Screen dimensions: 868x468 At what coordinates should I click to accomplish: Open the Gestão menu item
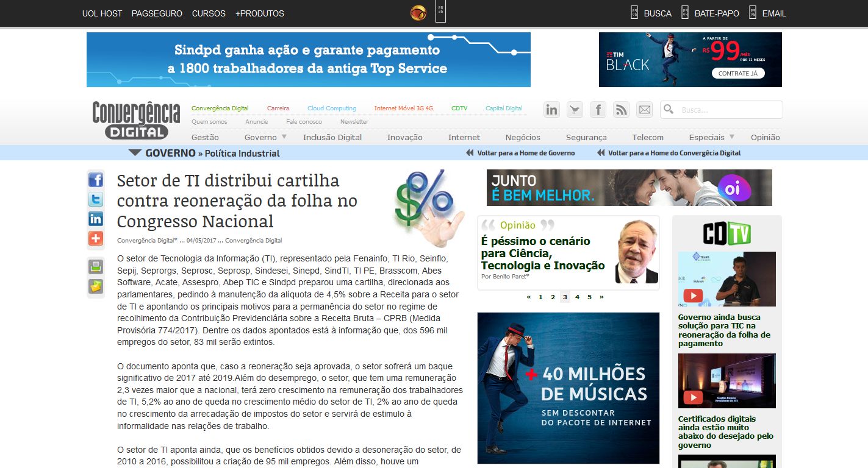[x=205, y=138]
